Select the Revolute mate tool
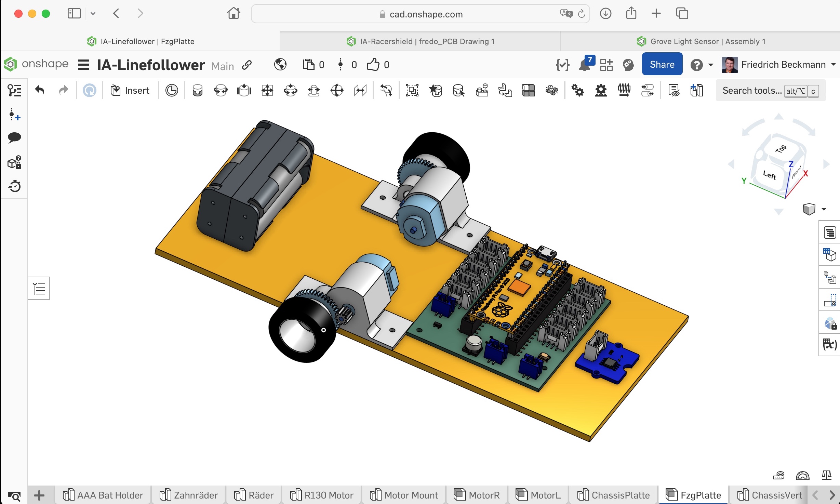Viewport: 840px width, 504px height. 221,91
